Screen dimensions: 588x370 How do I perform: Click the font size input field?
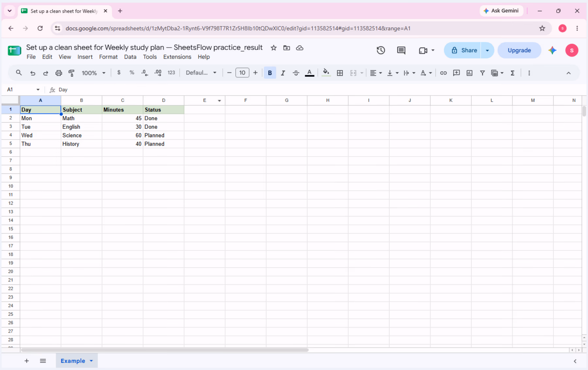click(242, 73)
